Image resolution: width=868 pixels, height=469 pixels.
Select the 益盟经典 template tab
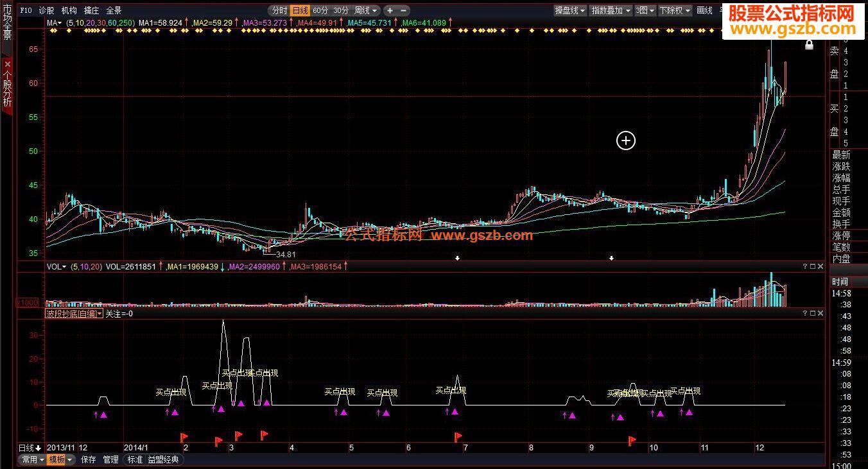click(x=164, y=459)
